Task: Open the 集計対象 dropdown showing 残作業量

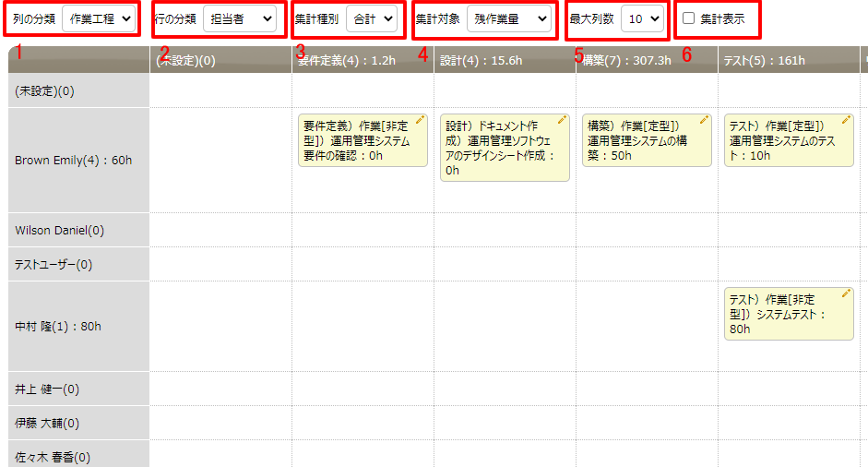Action: click(509, 18)
